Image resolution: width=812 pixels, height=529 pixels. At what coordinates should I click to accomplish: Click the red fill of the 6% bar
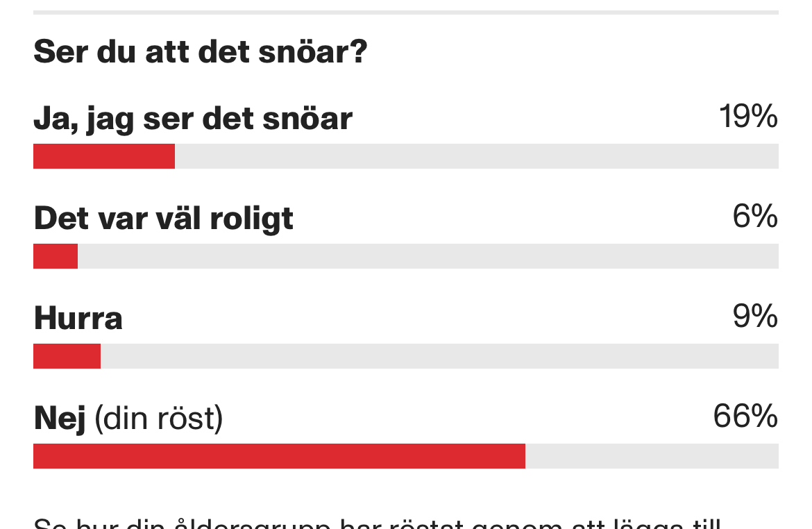coord(56,256)
